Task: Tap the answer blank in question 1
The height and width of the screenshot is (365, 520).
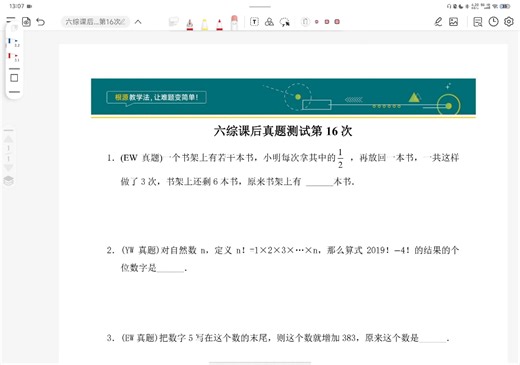Action: [319, 182]
